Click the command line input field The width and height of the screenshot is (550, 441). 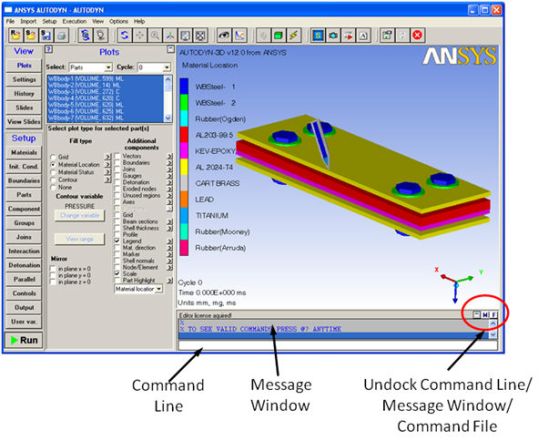click(338, 345)
